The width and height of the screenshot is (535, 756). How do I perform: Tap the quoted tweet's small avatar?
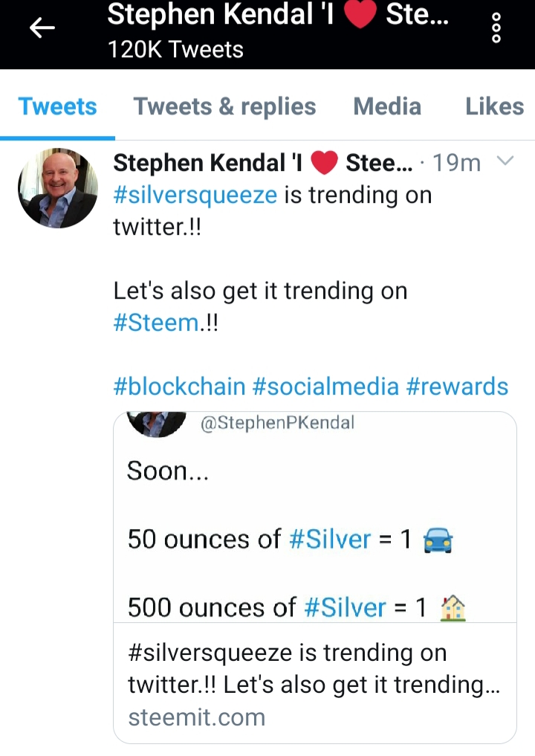tap(157, 424)
